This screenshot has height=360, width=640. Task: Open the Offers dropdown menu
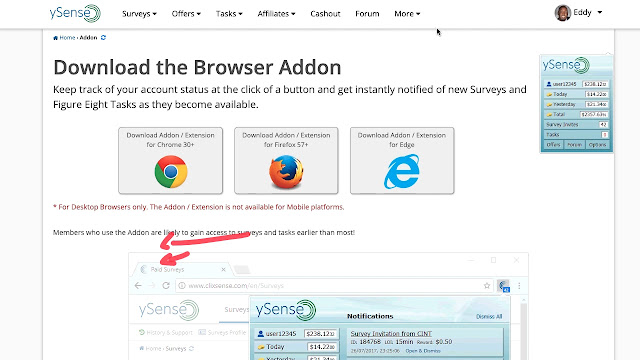point(186,13)
